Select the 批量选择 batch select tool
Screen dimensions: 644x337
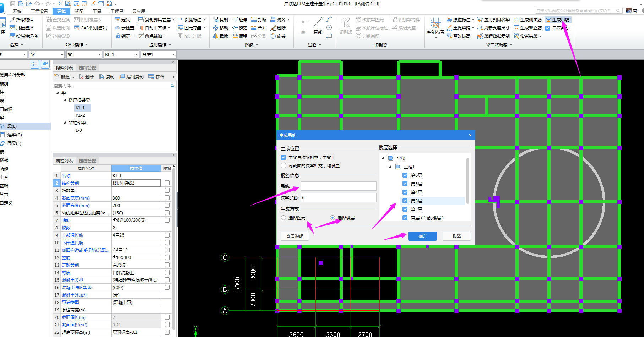click(x=22, y=28)
